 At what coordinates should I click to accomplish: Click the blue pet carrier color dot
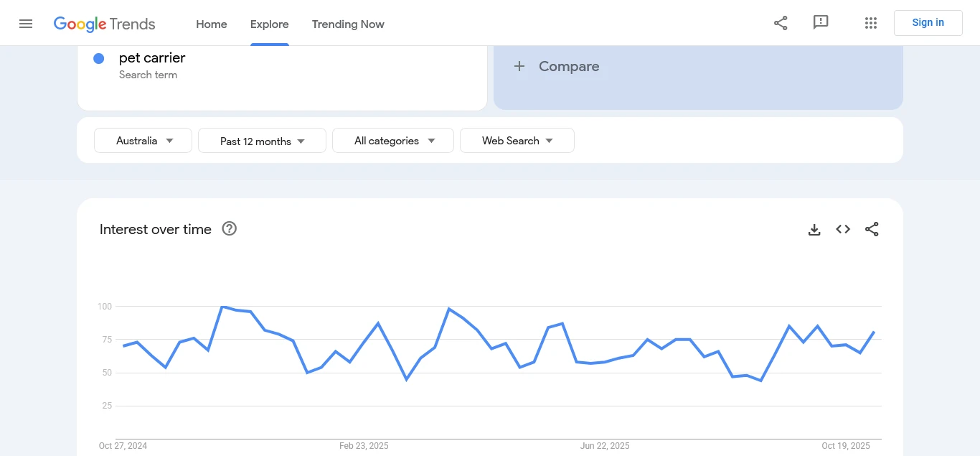pos(99,58)
